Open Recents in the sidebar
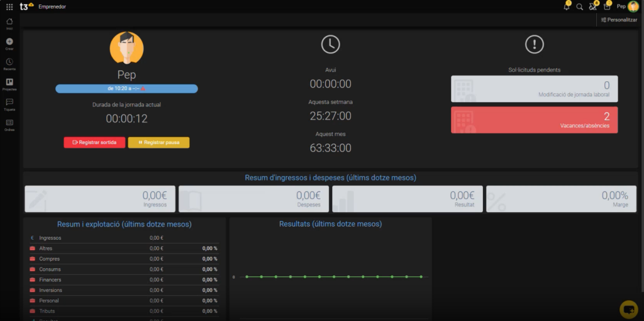 (9, 63)
